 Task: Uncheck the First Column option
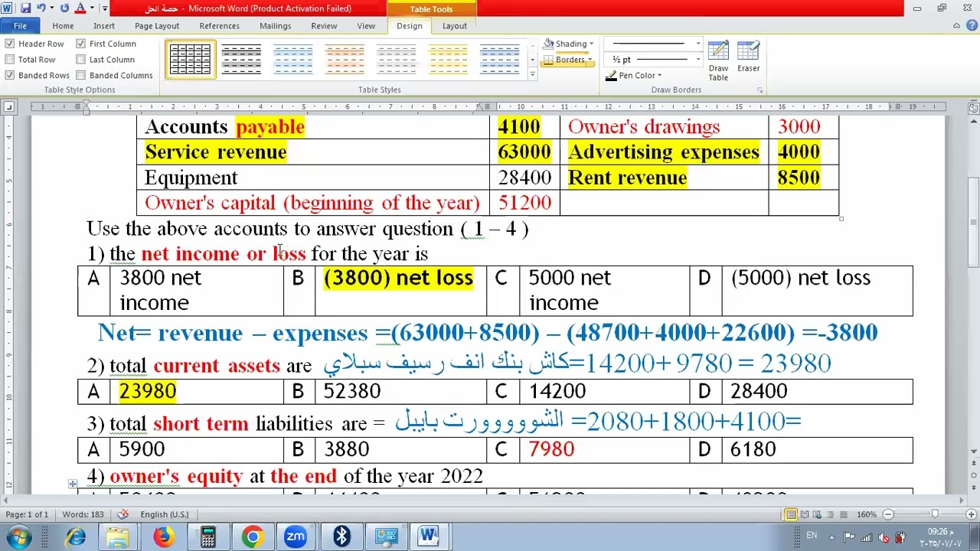click(80, 44)
